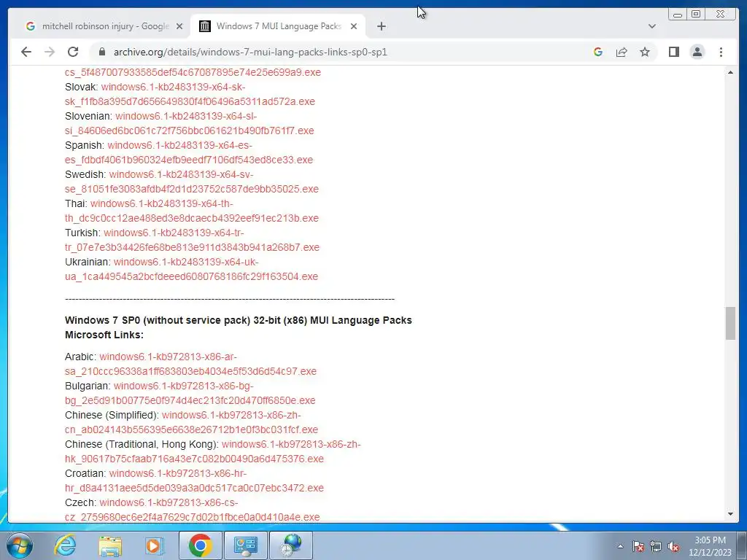Close the mitchell robinson injury tab

tap(179, 26)
